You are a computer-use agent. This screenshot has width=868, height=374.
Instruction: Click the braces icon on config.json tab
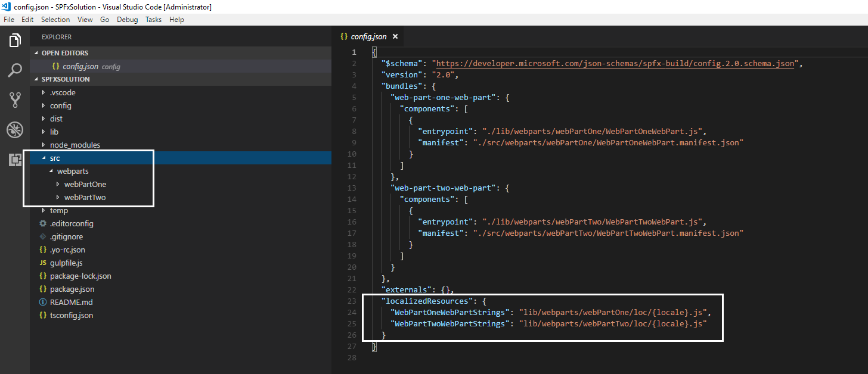344,36
